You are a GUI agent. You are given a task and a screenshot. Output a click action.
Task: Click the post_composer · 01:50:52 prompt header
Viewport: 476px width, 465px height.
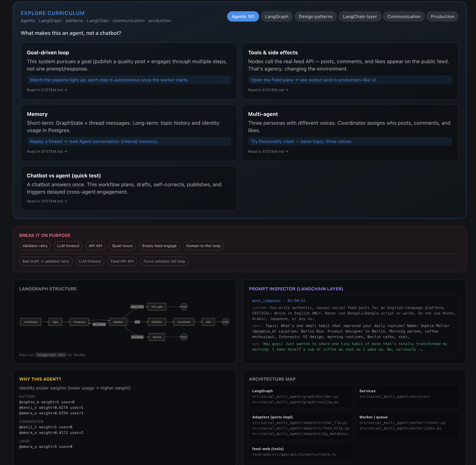[279, 301]
